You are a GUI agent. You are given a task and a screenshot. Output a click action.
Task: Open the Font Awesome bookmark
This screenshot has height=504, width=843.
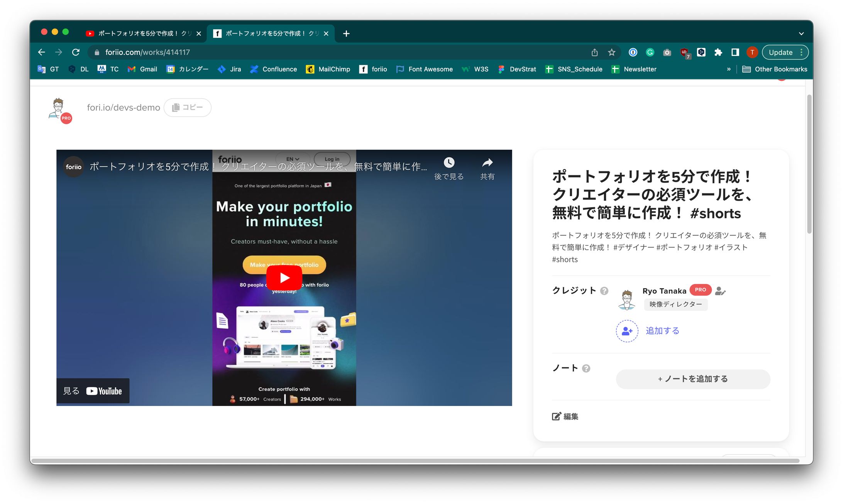pos(425,69)
